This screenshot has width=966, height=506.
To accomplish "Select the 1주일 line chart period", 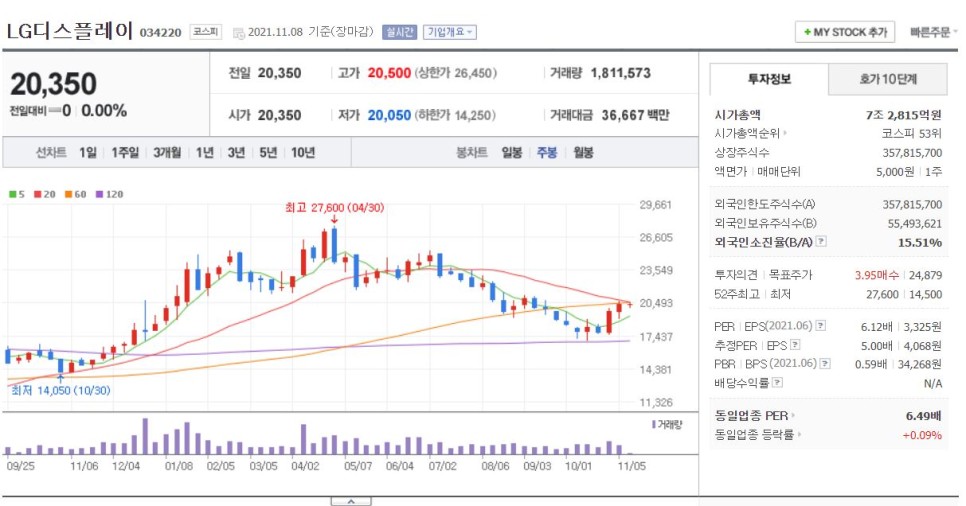I will tap(125, 152).
